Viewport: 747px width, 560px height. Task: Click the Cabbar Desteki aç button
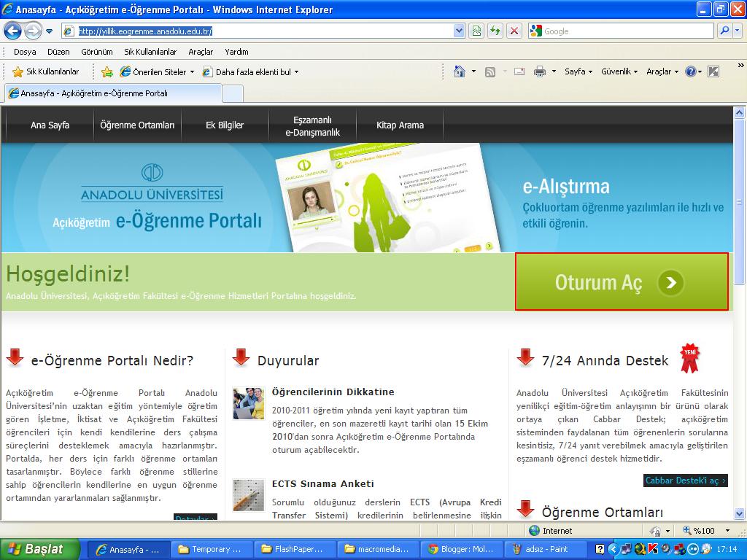coord(686,481)
